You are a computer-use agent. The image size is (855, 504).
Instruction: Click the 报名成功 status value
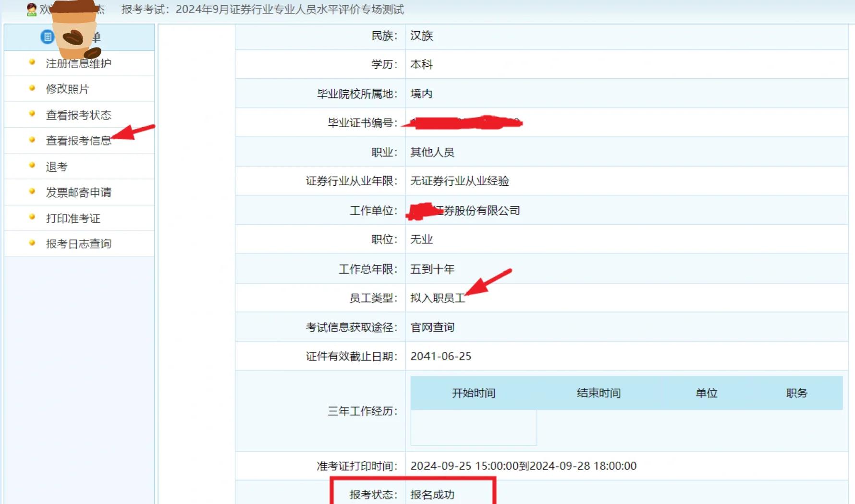pos(433,494)
